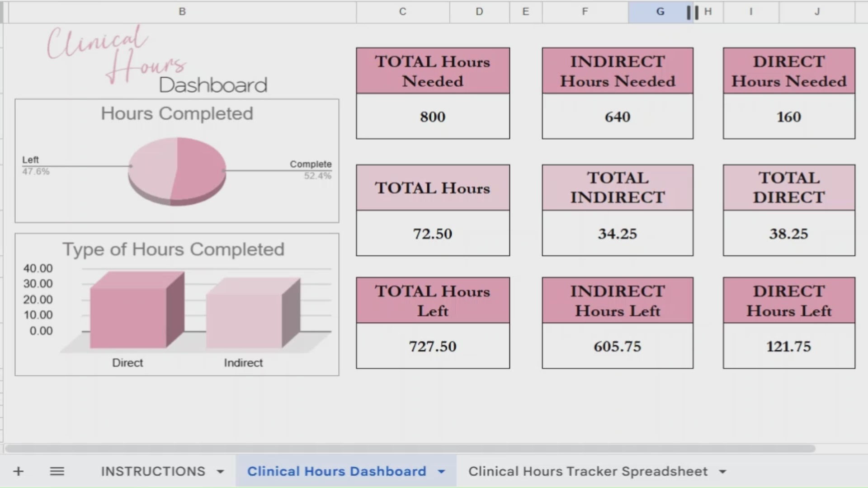Click the add sheet plus icon
The height and width of the screenshot is (488, 868).
[18, 471]
